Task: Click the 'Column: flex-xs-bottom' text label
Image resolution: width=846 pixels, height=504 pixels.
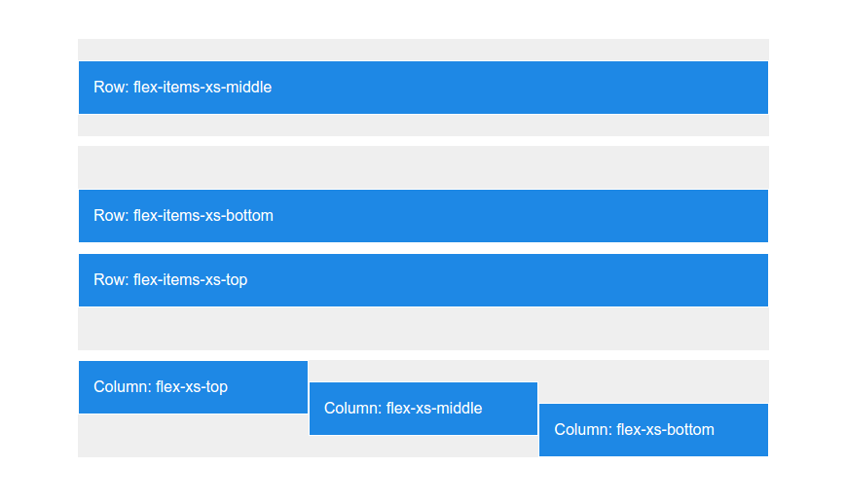Action: (634, 430)
